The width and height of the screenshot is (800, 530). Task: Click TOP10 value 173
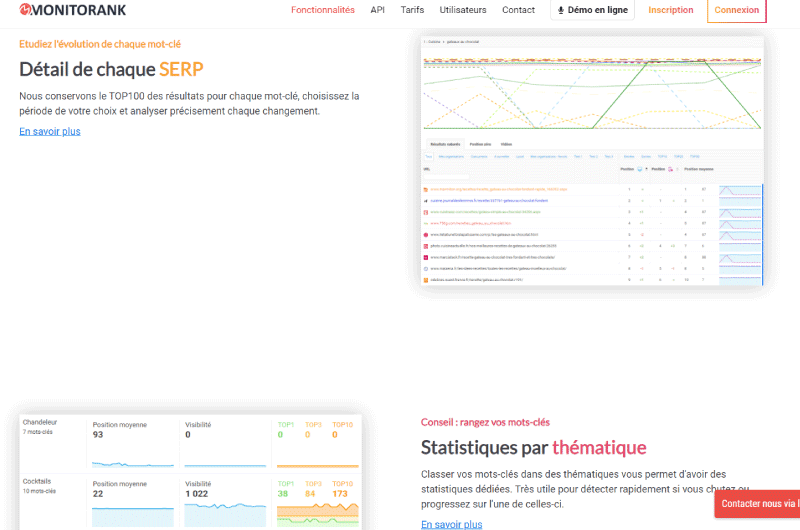coord(340,493)
